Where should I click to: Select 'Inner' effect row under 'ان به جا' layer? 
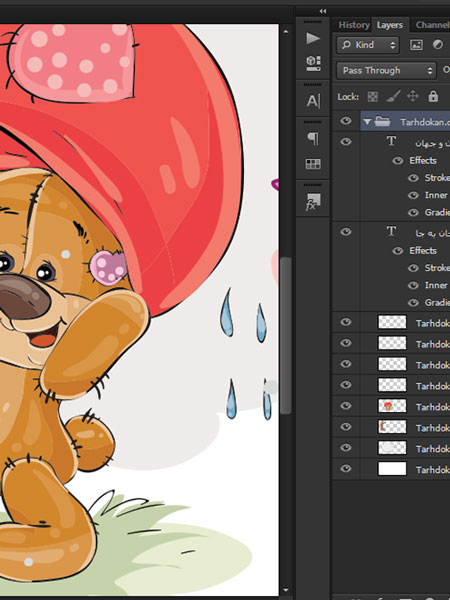pos(436,285)
